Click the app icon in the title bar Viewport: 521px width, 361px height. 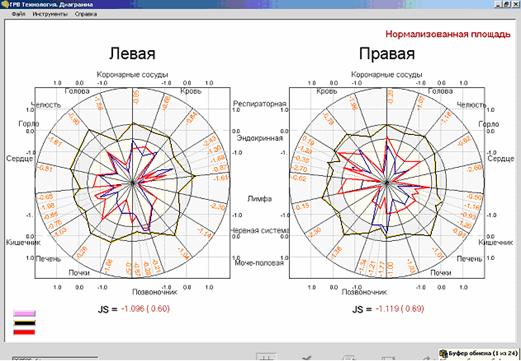pos(4,4)
